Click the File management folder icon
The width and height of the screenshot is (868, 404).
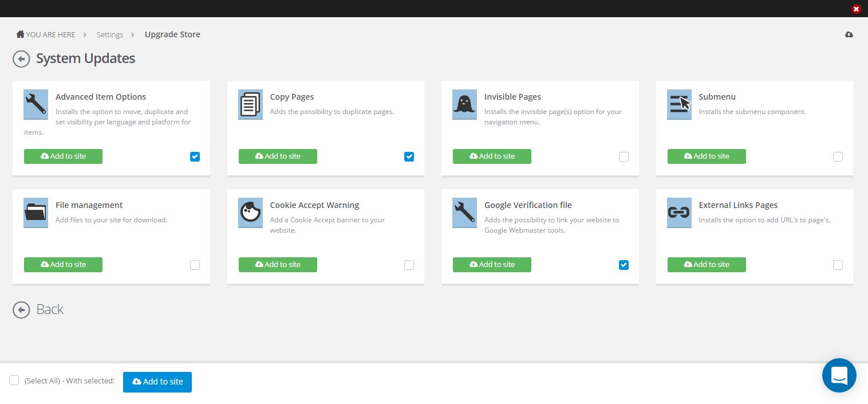35,213
